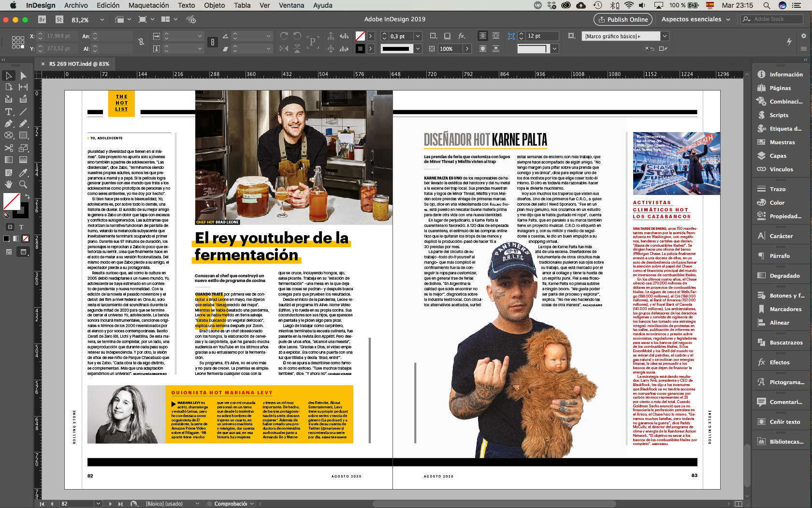Activate the Zoom magnifier tool
Screen dimensions: 812x508
pos(23,184)
